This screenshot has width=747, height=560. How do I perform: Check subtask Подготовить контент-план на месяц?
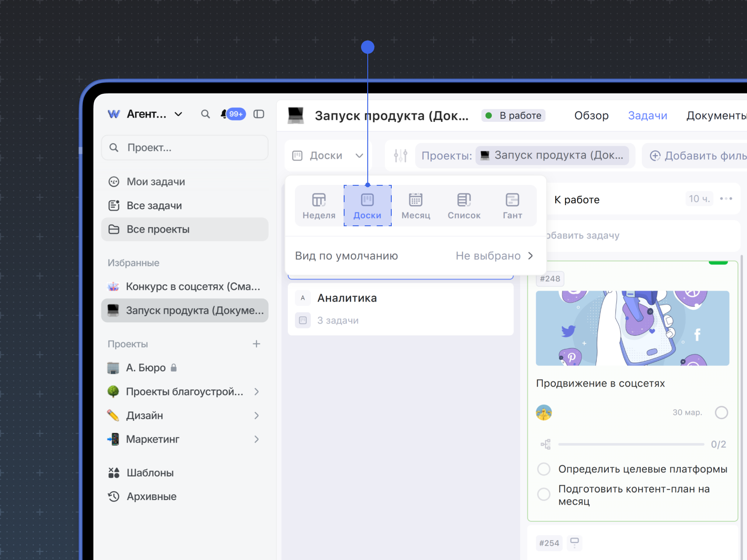click(544, 494)
